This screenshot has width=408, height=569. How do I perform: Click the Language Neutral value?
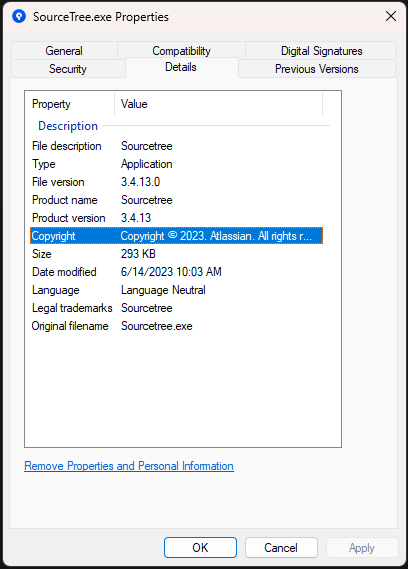[163, 290]
